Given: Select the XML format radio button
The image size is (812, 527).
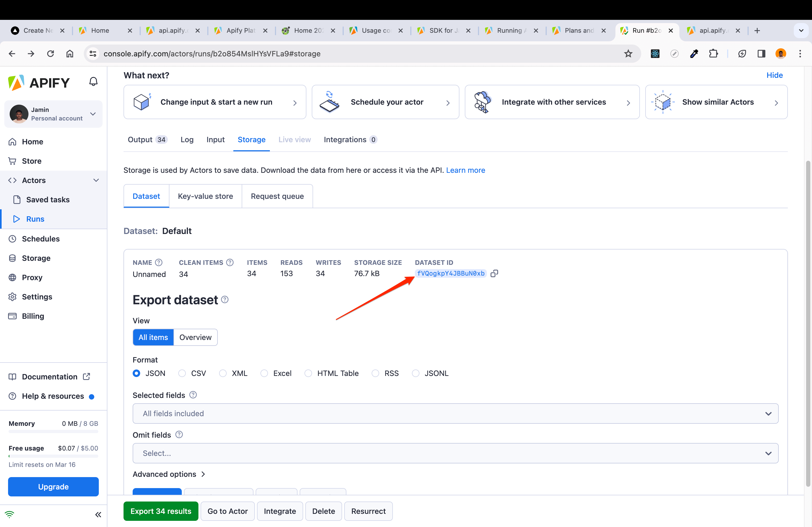Looking at the screenshot, I should point(223,373).
